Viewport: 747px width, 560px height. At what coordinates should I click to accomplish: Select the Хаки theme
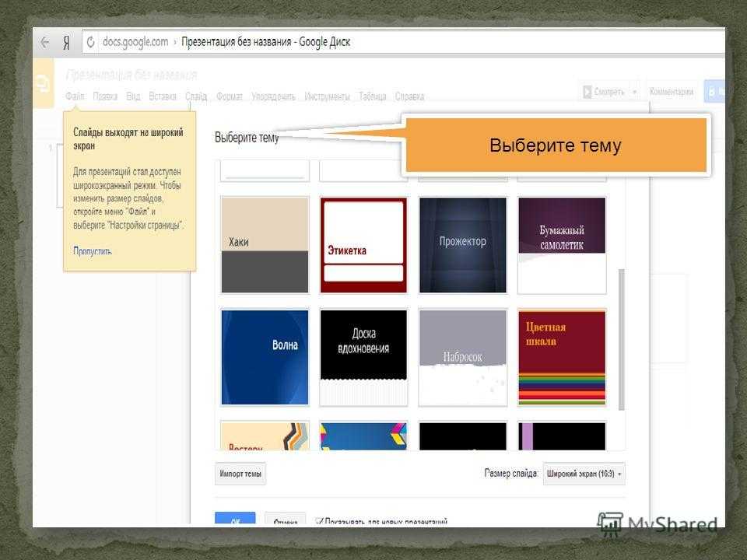pyautogui.click(x=265, y=245)
